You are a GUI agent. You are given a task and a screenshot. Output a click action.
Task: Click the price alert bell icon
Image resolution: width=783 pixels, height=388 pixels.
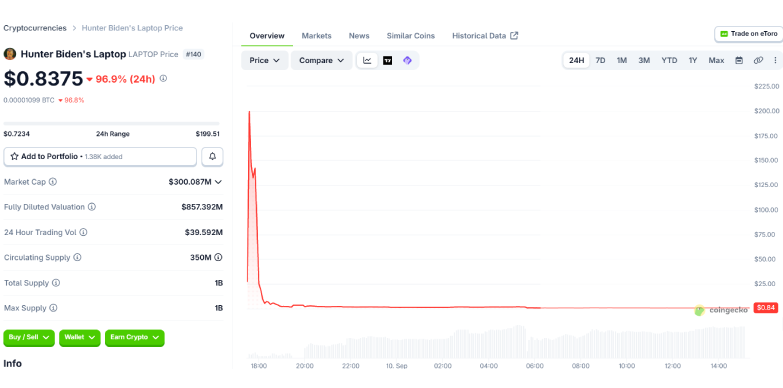point(212,157)
